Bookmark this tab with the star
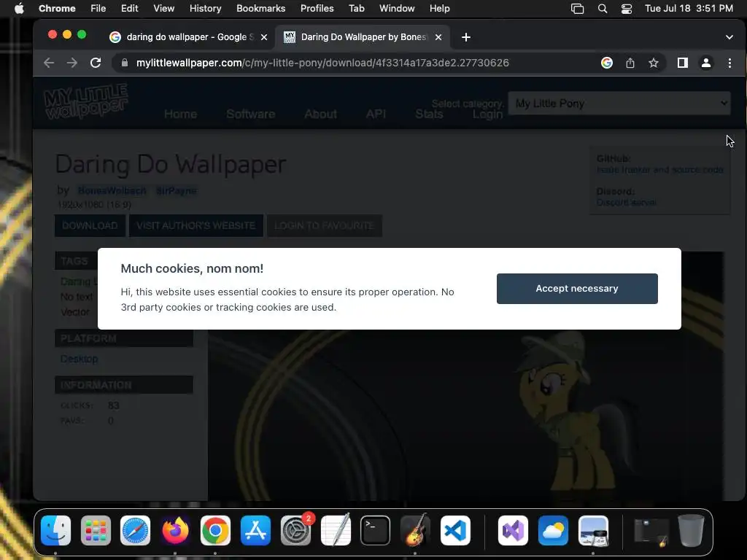This screenshot has height=560, width=747. (654, 63)
